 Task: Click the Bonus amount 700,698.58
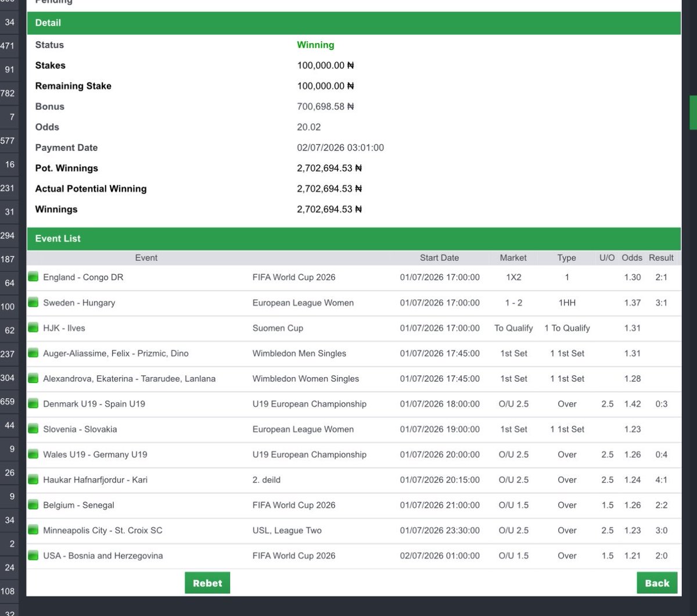click(325, 106)
